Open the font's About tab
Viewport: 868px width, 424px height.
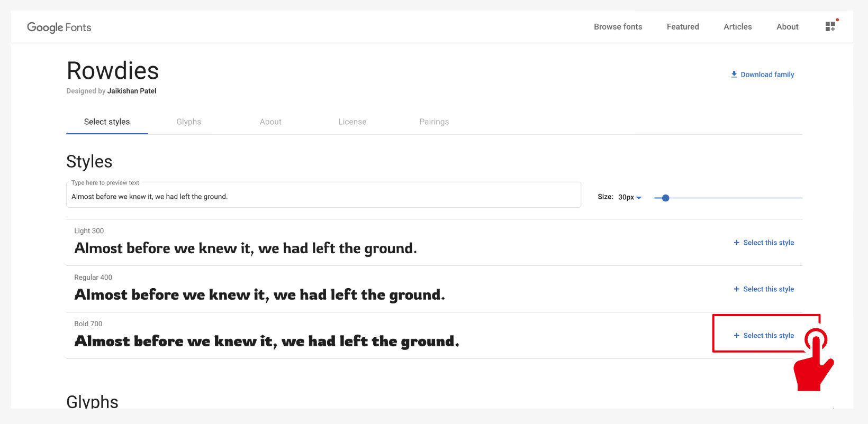click(270, 122)
